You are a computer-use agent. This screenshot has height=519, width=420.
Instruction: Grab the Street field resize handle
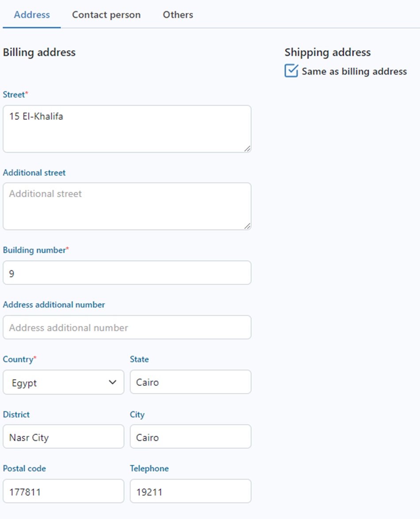247,149
